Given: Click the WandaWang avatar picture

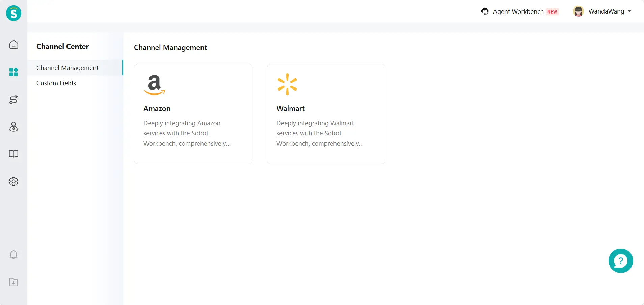Looking at the screenshot, I should tap(579, 11).
